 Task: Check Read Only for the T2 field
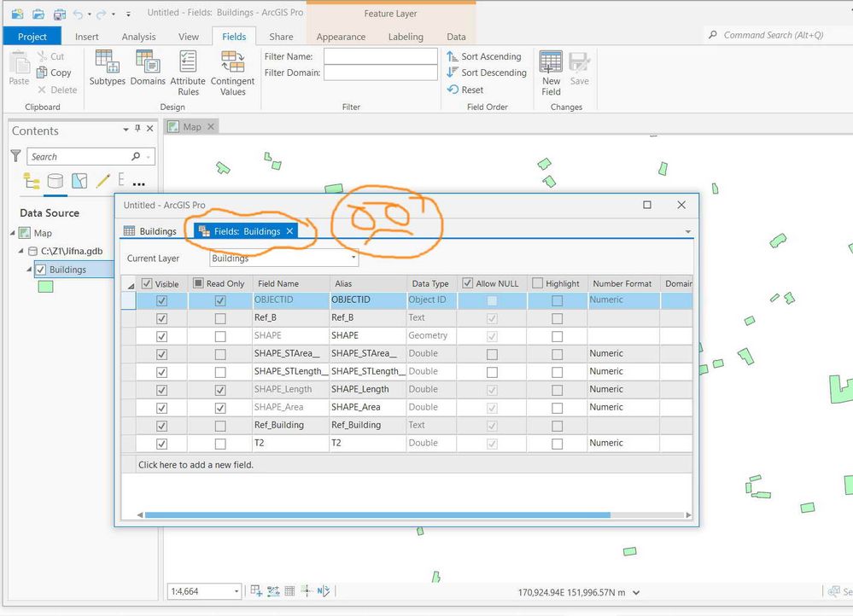[220, 445]
